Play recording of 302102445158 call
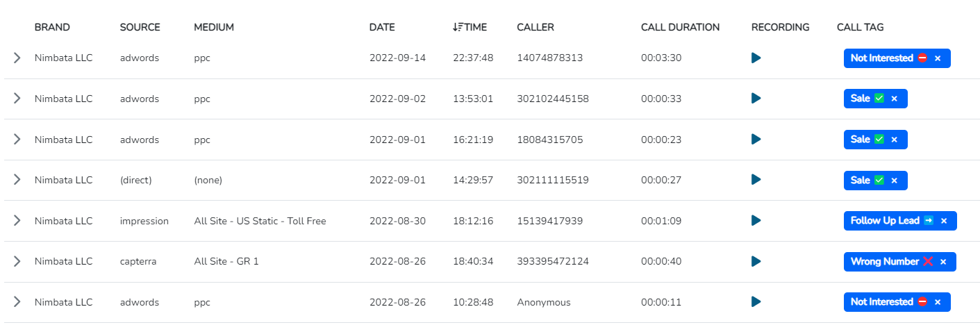980x325 pixels. pyautogui.click(x=756, y=99)
